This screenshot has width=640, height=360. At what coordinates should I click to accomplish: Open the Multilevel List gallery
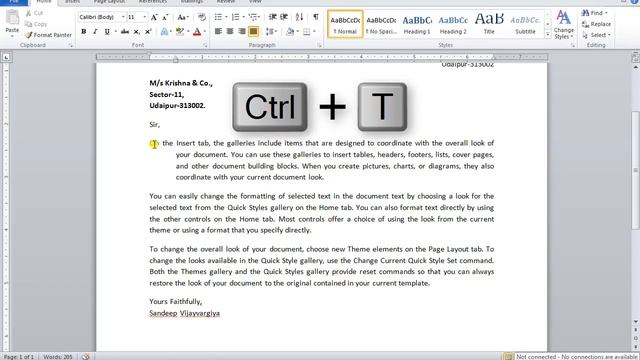[254, 17]
